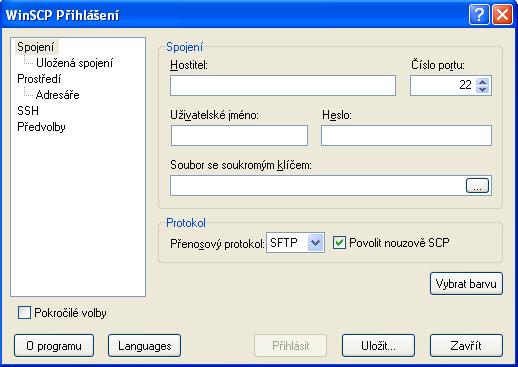The height and width of the screenshot is (367, 518).
Task: Click the Uživatelské jméno field
Action: tap(239, 135)
